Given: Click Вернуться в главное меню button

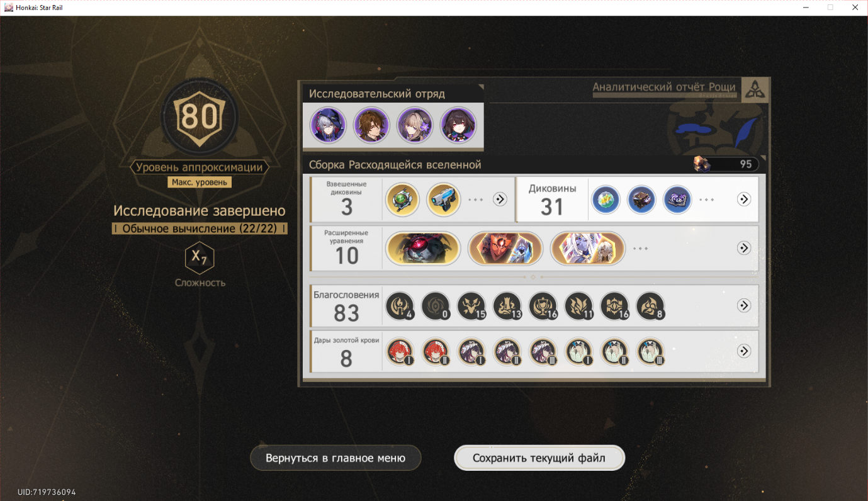Looking at the screenshot, I should (x=335, y=458).
